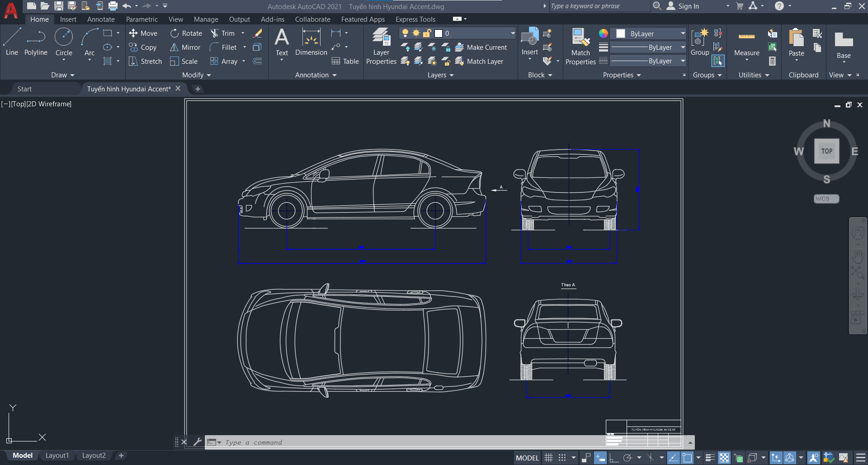868x465 pixels.
Task: Open the Parametric ribbon tab
Action: 142,19
